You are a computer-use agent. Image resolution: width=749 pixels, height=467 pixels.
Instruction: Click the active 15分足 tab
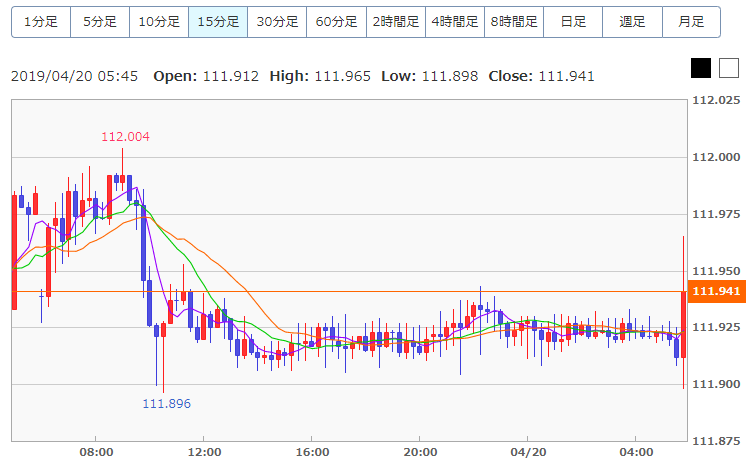point(218,21)
